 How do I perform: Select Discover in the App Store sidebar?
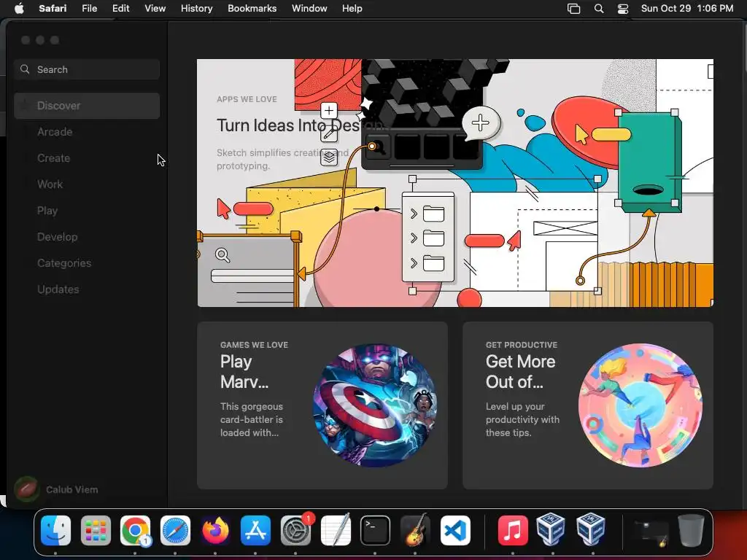87,106
